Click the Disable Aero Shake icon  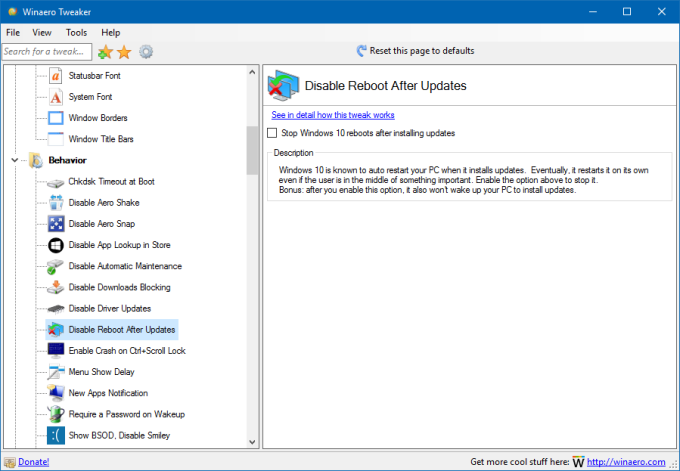pos(56,203)
